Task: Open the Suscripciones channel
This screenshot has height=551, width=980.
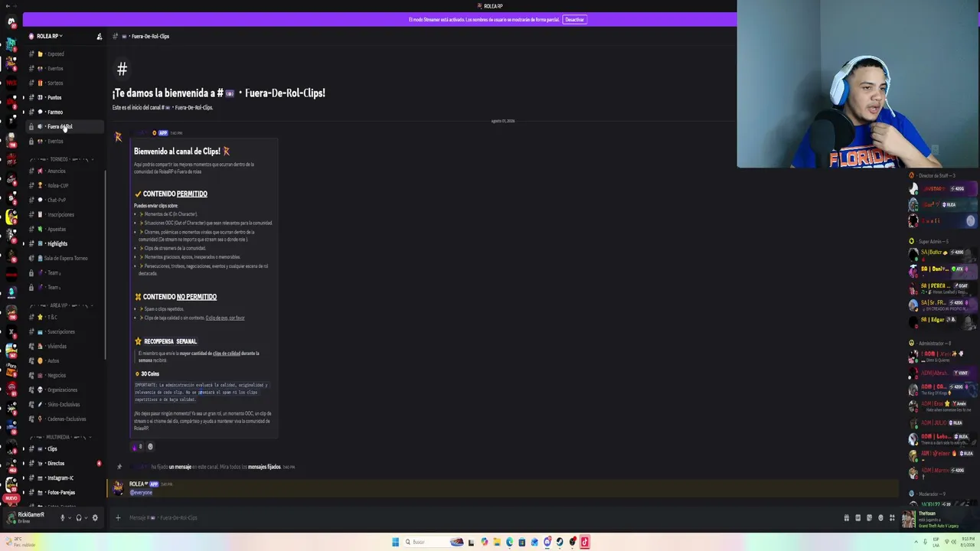Action: (63, 331)
